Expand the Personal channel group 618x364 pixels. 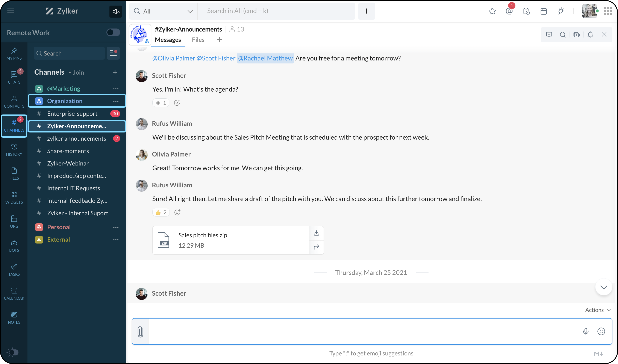pyautogui.click(x=59, y=227)
